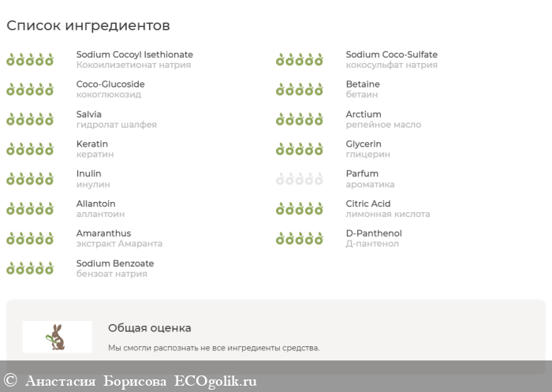
Task: Select the Glycerin ingredient name
Action: (x=363, y=144)
